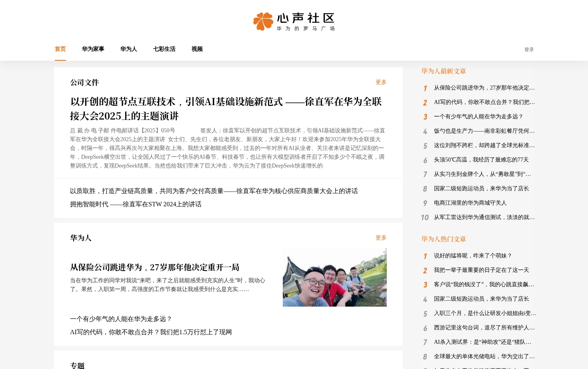Select the 七彩生活 menu item
Viewport: 588px width, 369px height.
tap(164, 49)
